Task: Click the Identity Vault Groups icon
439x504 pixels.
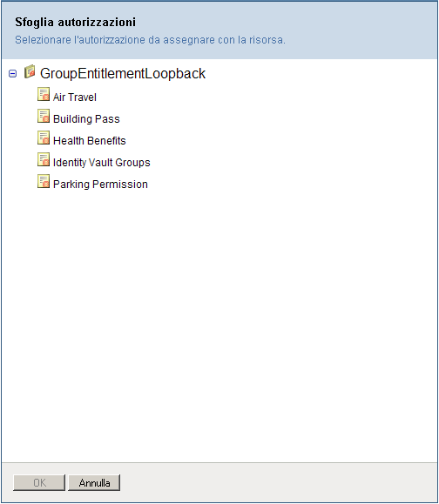Action: click(x=44, y=160)
